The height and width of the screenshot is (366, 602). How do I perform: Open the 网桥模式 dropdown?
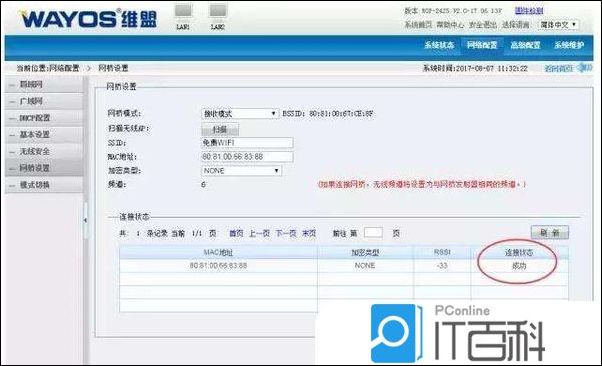coord(240,114)
